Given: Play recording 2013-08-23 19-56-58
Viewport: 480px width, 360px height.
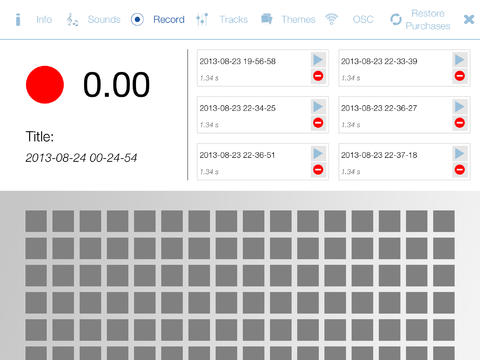Looking at the screenshot, I should [318, 60].
